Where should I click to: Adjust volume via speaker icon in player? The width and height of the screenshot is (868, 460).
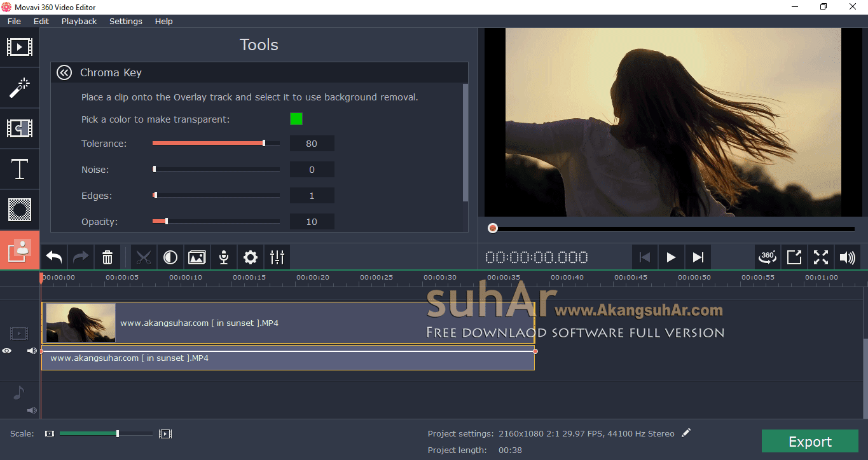tap(848, 257)
